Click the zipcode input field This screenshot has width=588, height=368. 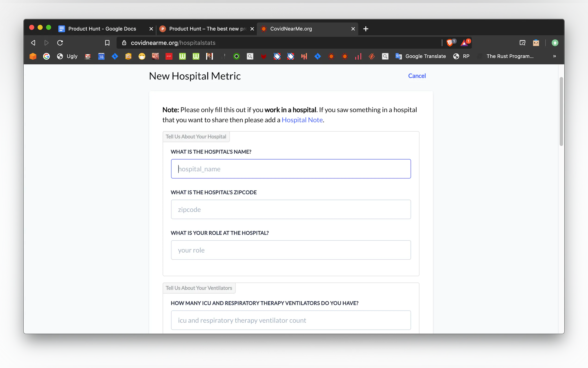click(x=291, y=209)
